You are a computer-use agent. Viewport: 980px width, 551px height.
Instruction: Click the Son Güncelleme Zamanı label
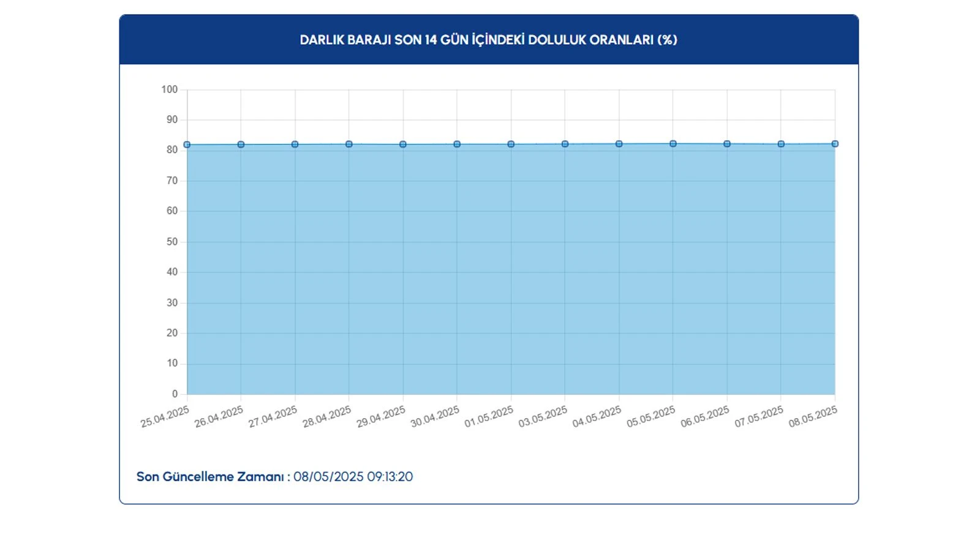pos(213,477)
